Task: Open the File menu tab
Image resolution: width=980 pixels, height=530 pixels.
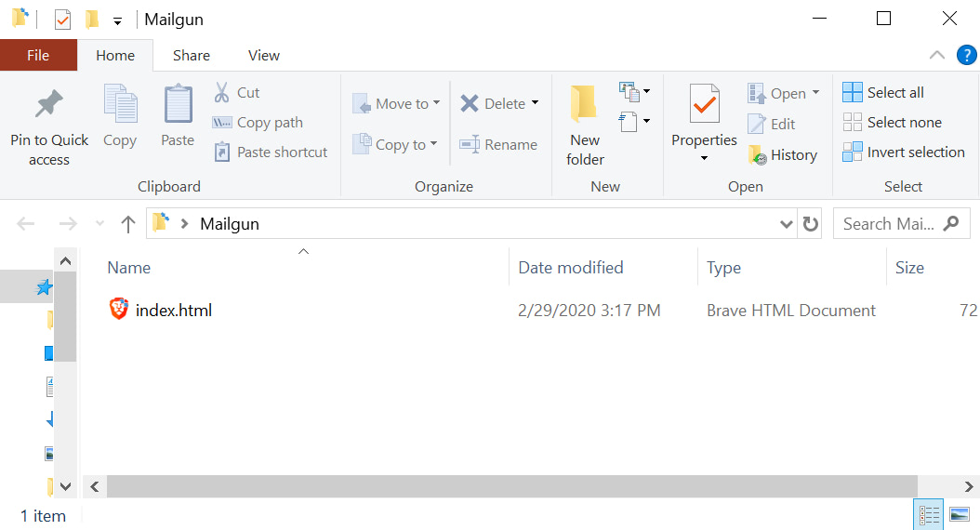Action: point(38,55)
